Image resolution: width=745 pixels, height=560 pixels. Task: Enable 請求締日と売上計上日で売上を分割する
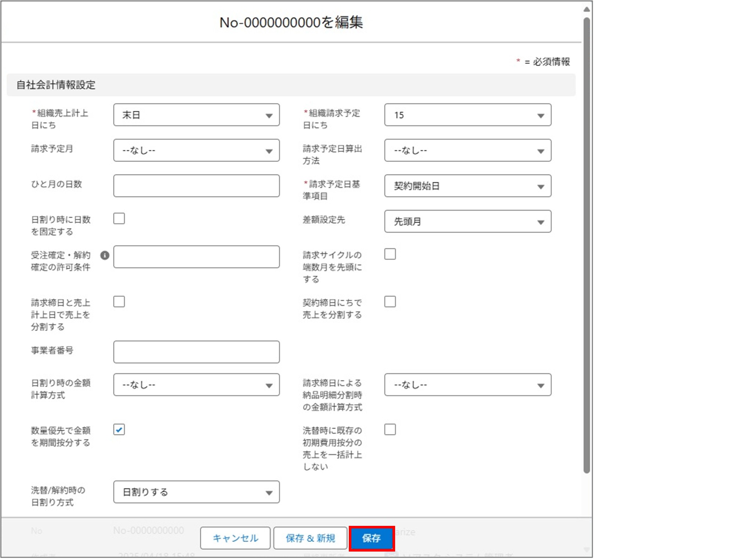(x=118, y=301)
